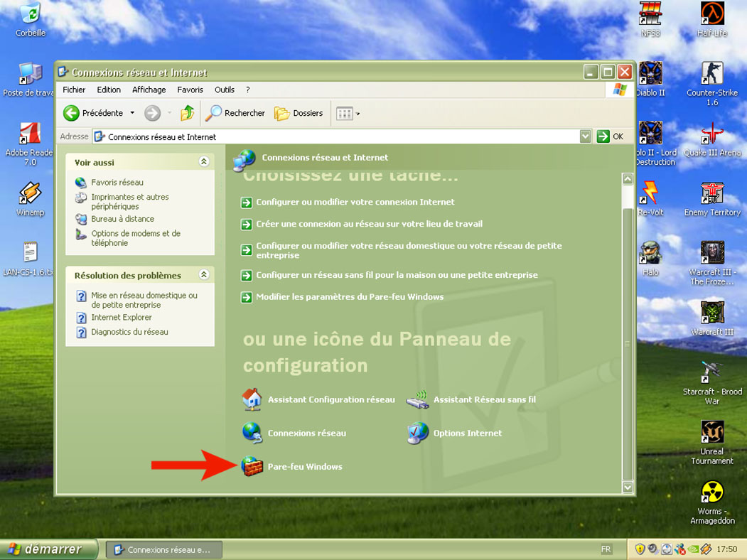
Task: Click the Up folder toolbar icon
Action: coord(188,113)
